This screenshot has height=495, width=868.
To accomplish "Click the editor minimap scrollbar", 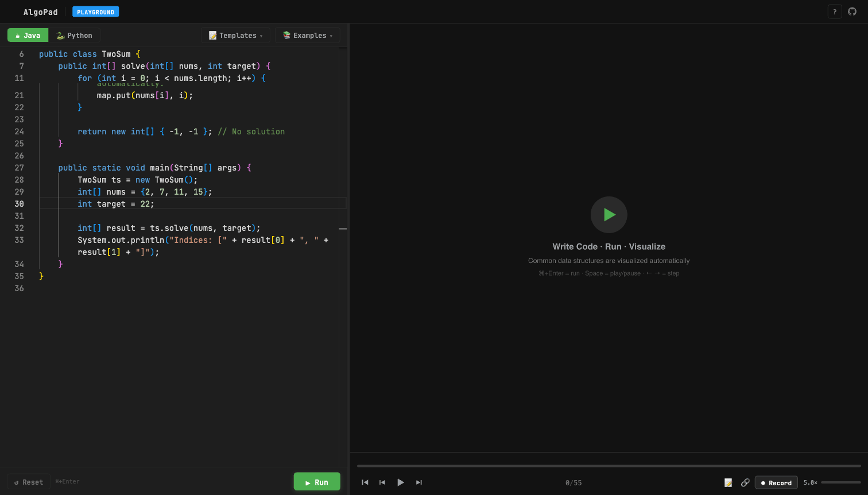I will 343,256.
